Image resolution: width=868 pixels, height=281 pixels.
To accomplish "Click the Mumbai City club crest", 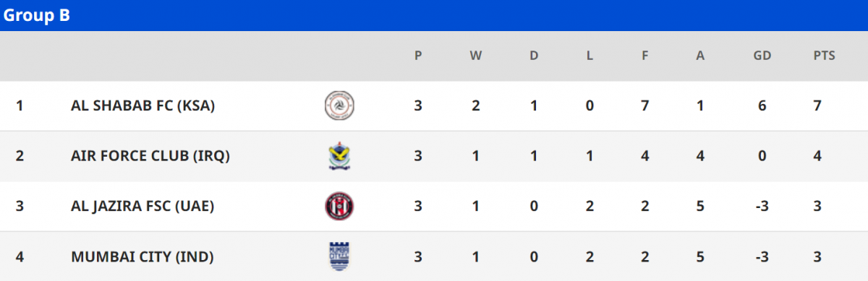I will pos(339,256).
